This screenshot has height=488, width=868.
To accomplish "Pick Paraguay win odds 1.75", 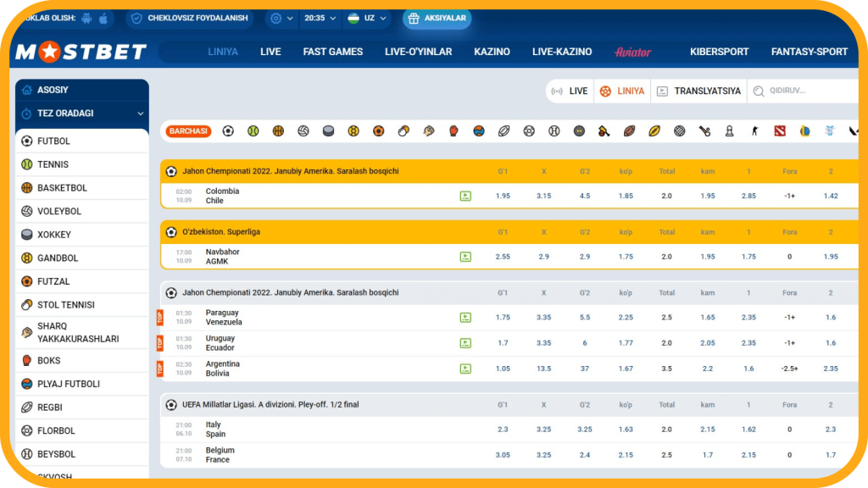I will click(503, 318).
